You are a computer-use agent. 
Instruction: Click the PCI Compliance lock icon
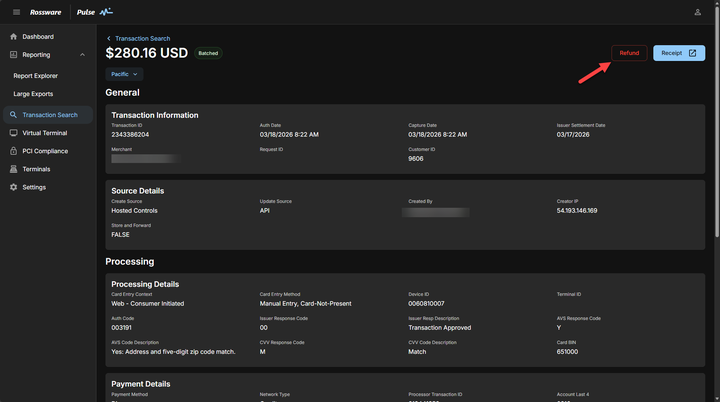[13, 151]
